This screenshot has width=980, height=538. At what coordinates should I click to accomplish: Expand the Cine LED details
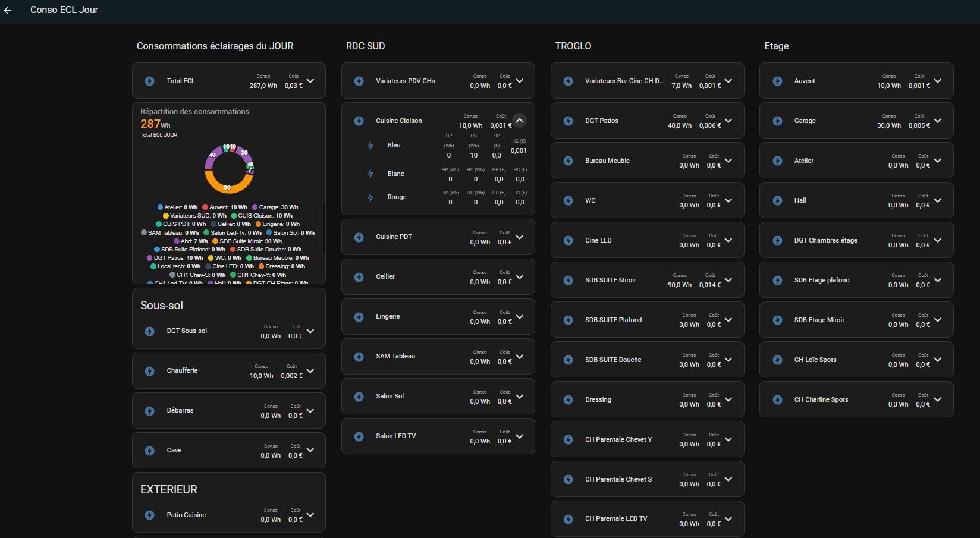[x=728, y=240]
